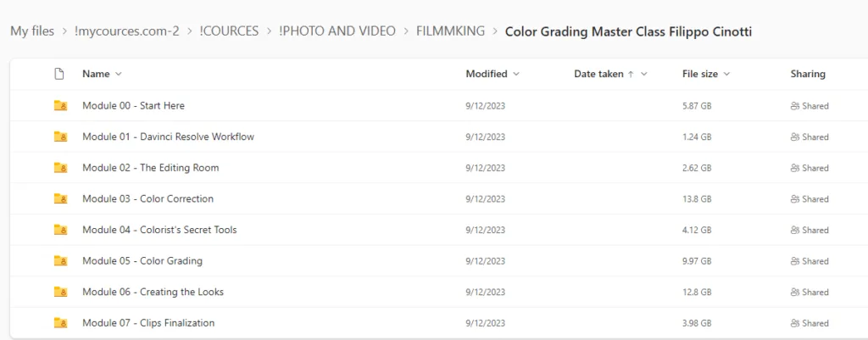
Task: Go to My files in the breadcrumb
Action: (32, 31)
